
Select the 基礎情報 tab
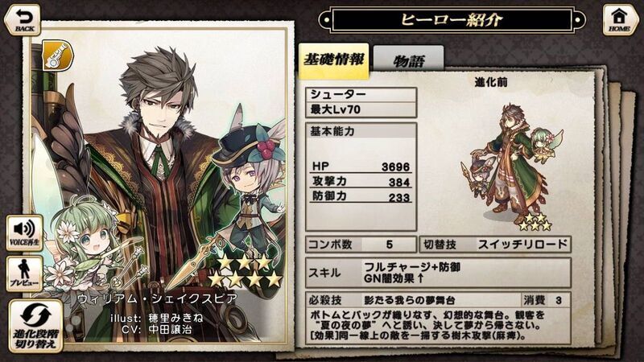point(333,60)
